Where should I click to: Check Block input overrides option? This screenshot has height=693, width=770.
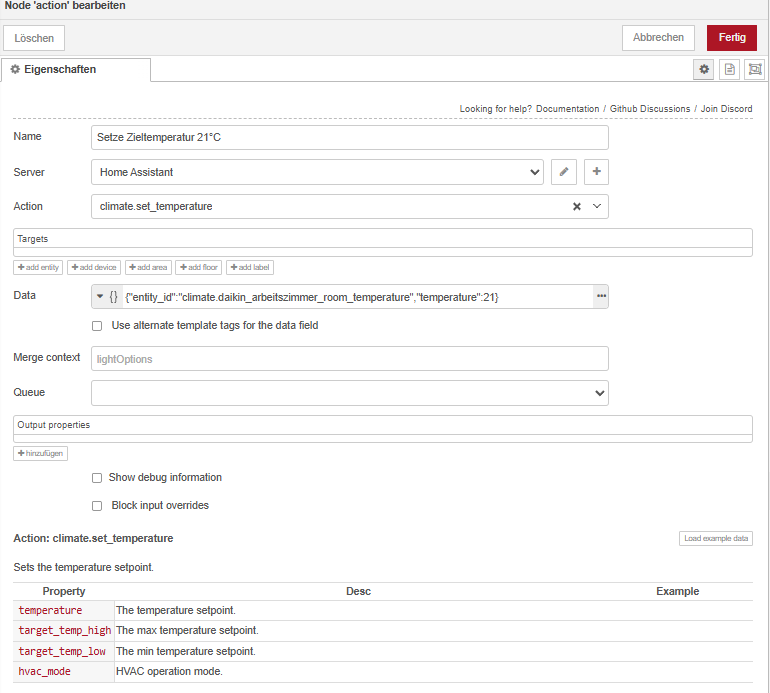[97, 506]
